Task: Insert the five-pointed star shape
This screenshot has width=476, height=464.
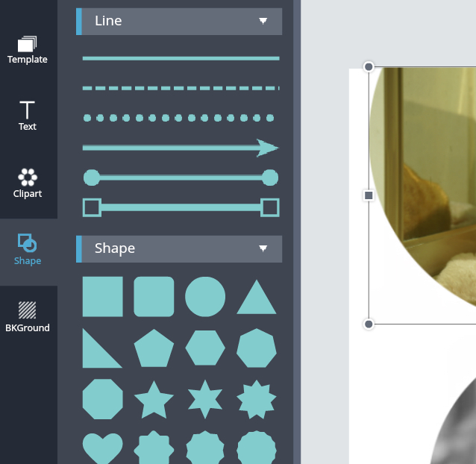Action: (154, 399)
